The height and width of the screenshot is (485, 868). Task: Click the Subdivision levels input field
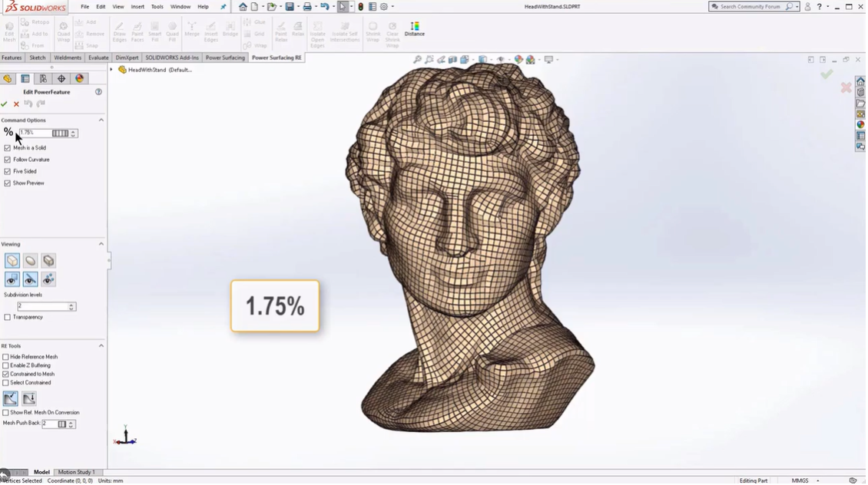42,306
